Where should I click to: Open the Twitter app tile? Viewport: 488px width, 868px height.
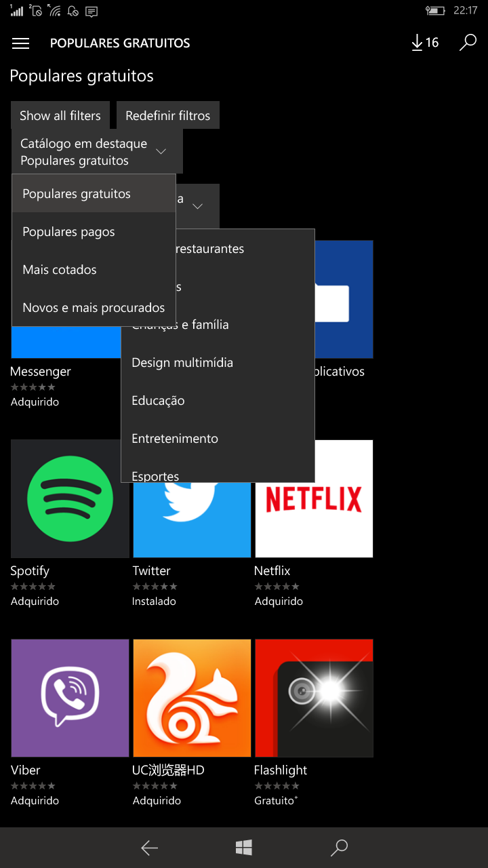192,520
